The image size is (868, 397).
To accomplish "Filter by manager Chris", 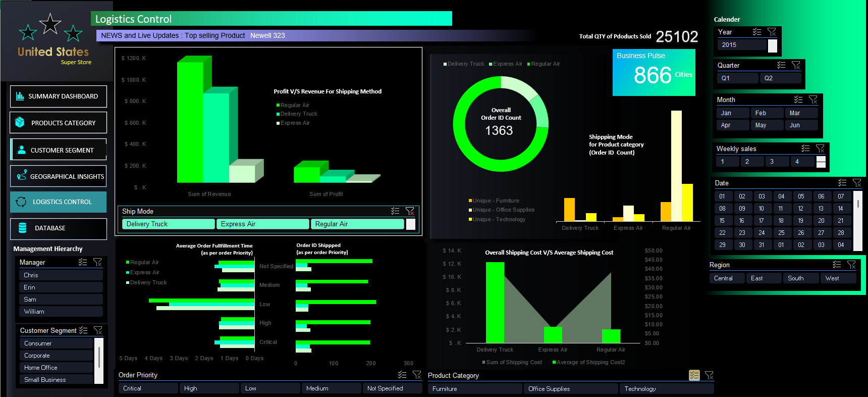I will click(61, 275).
